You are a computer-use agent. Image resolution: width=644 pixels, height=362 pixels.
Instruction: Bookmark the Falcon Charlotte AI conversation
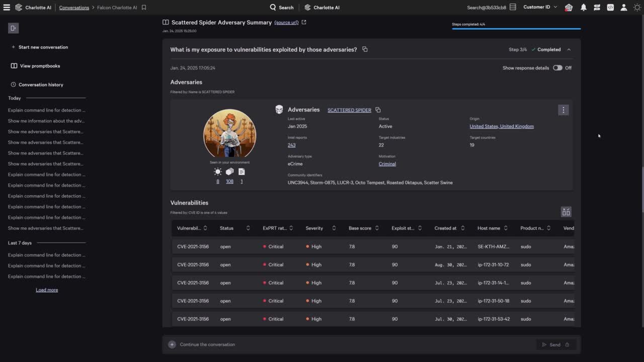[x=144, y=8]
